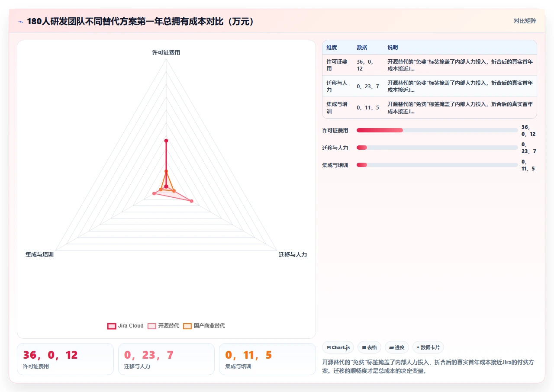The width and height of the screenshot is (554, 392).
Task: Select the 表格 chip
Action: tap(369, 347)
